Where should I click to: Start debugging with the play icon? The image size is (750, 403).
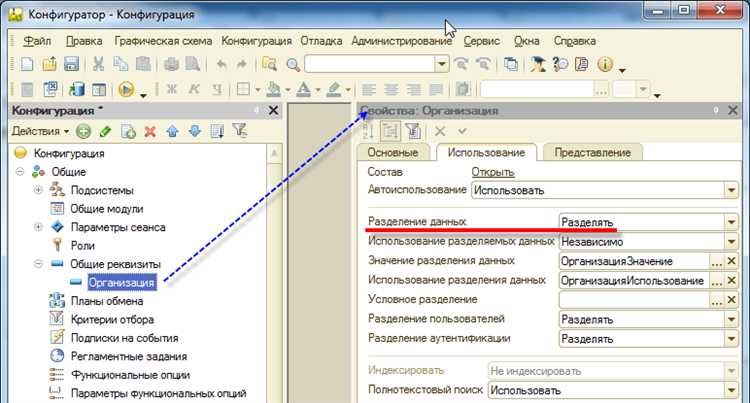coord(126,89)
